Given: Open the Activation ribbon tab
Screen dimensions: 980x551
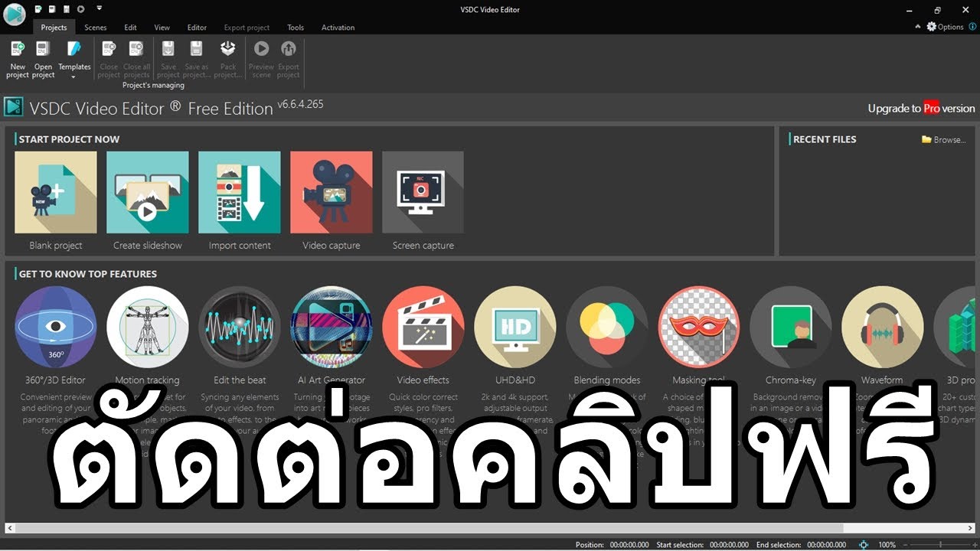Looking at the screenshot, I should [x=338, y=28].
